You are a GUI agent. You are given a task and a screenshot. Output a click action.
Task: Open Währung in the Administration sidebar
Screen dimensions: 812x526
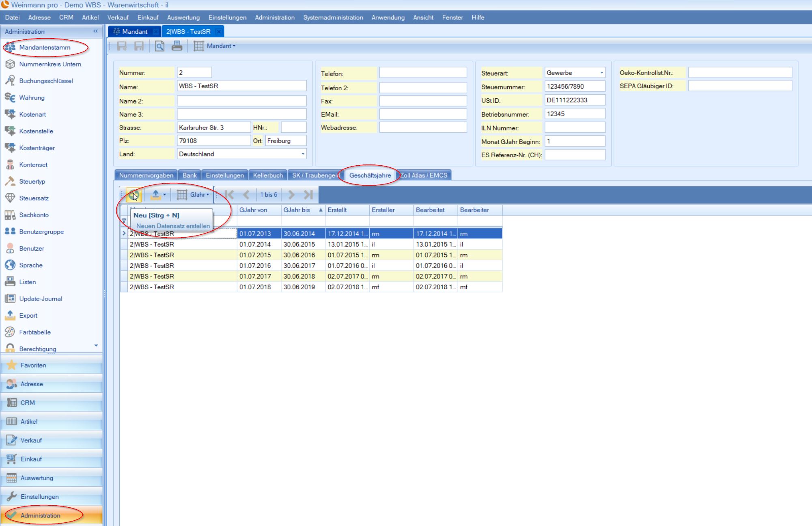coord(32,97)
